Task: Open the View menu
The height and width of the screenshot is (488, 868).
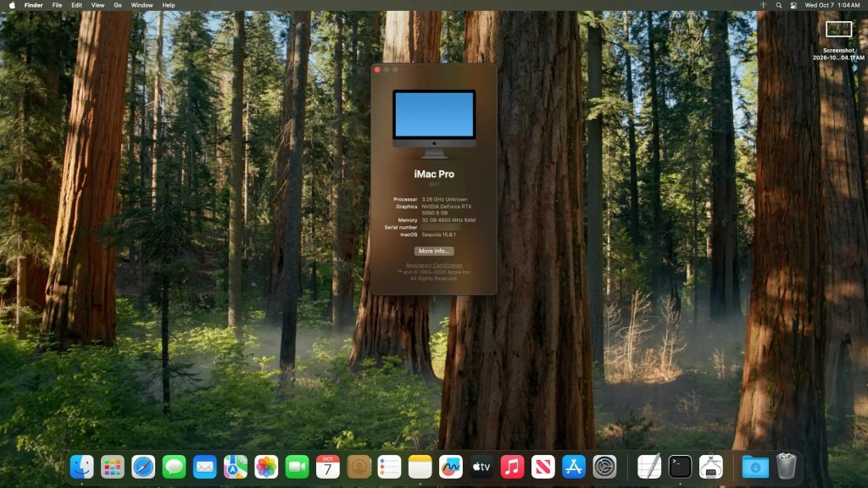Action: [97, 5]
